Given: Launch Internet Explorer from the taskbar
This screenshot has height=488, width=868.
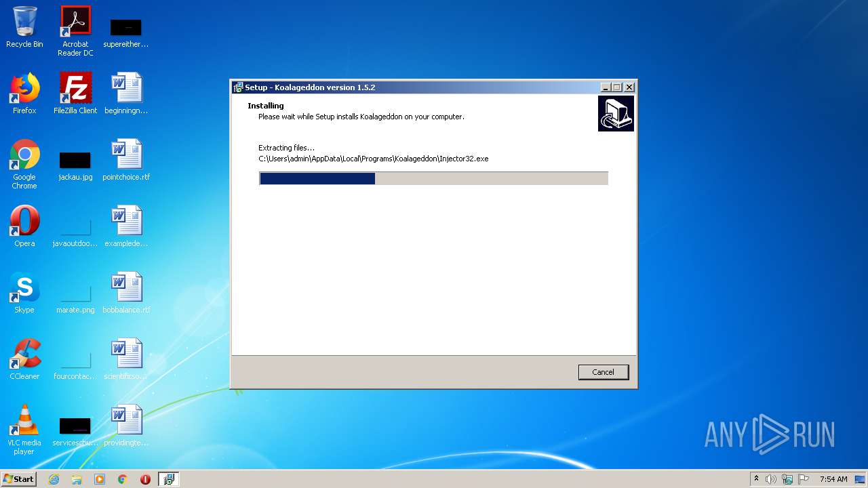Looking at the screenshot, I should [54, 479].
